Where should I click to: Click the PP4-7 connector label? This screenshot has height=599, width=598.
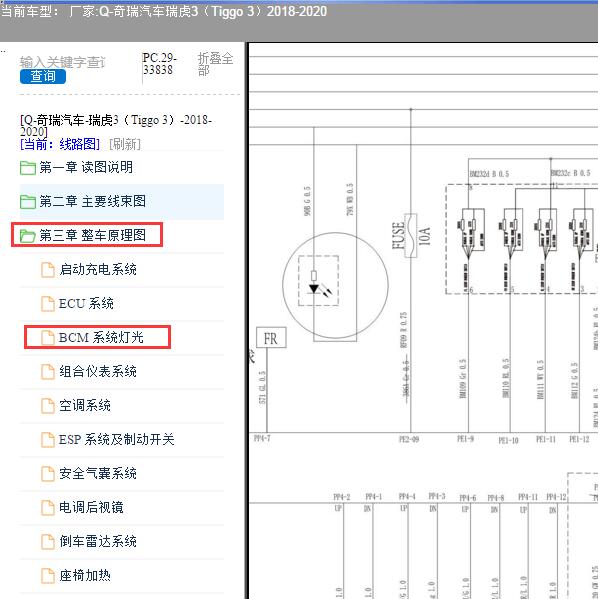tap(262, 438)
